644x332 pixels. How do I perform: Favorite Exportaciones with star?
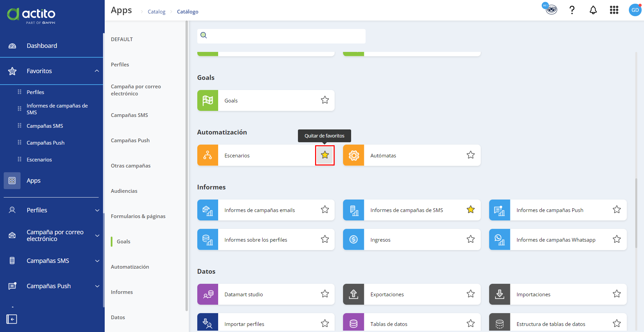471,294
